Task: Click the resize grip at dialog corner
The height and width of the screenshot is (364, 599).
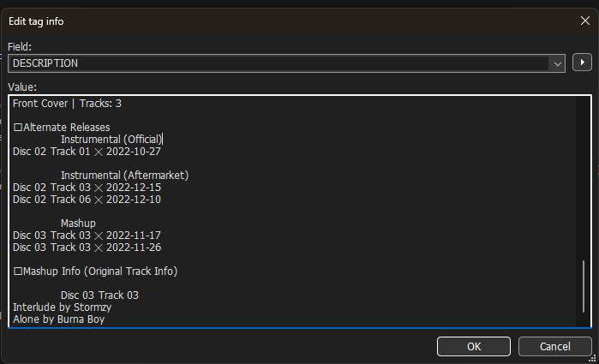Action: tap(592, 358)
